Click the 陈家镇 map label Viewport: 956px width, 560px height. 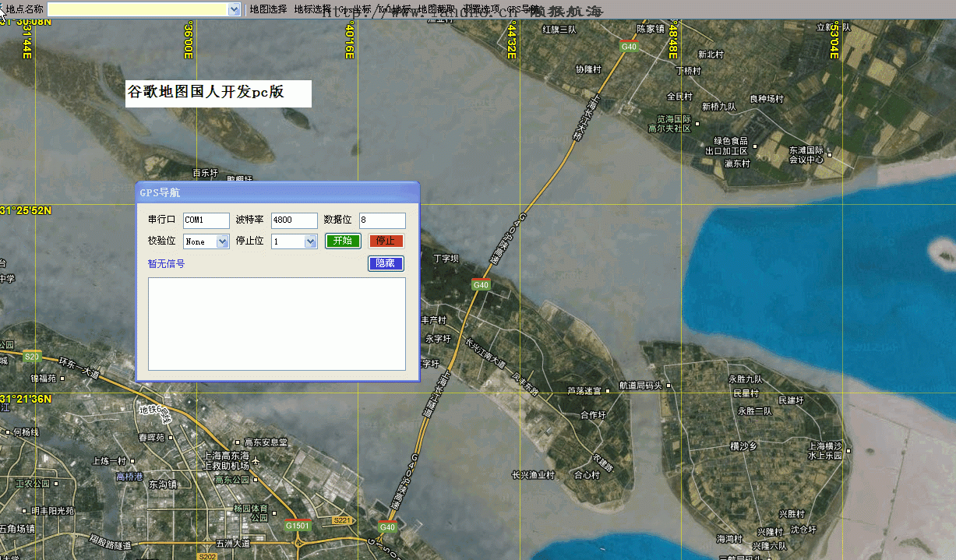651,29
